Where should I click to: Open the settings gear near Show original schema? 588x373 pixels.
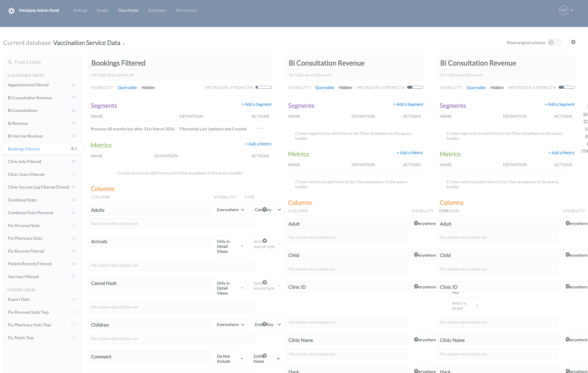tap(573, 42)
